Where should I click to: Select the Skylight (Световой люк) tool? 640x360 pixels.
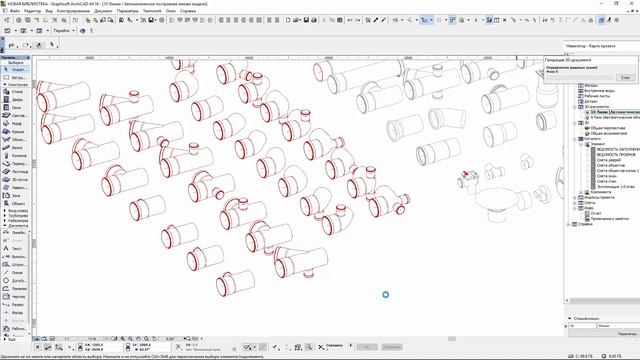(15, 116)
